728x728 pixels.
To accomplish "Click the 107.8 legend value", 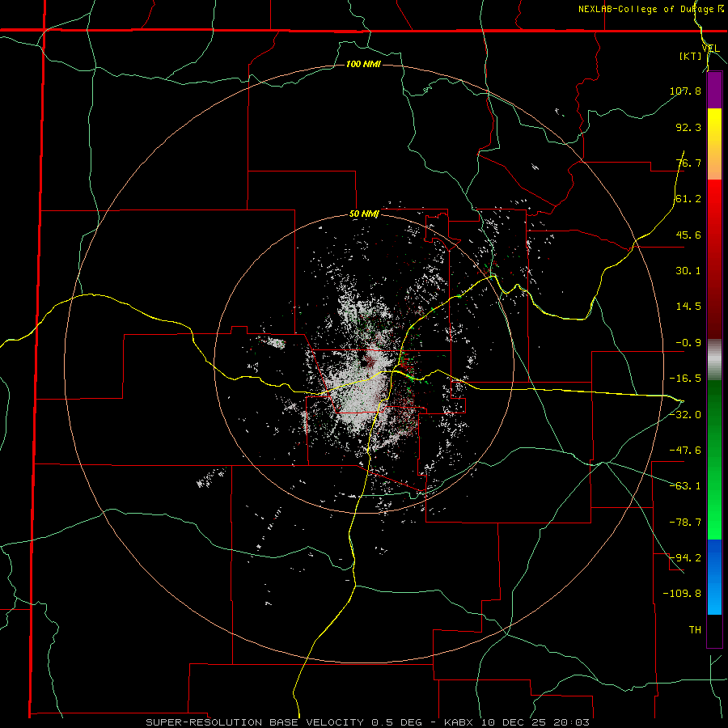I will coord(685,91).
